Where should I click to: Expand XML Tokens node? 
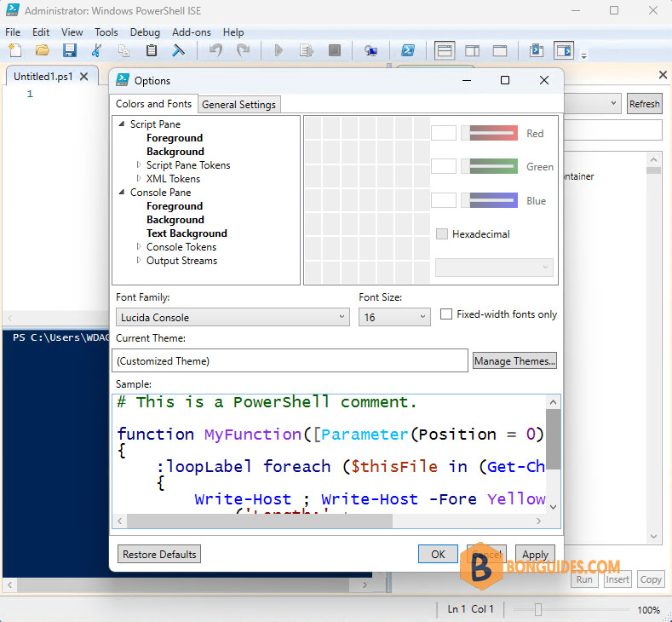139,178
